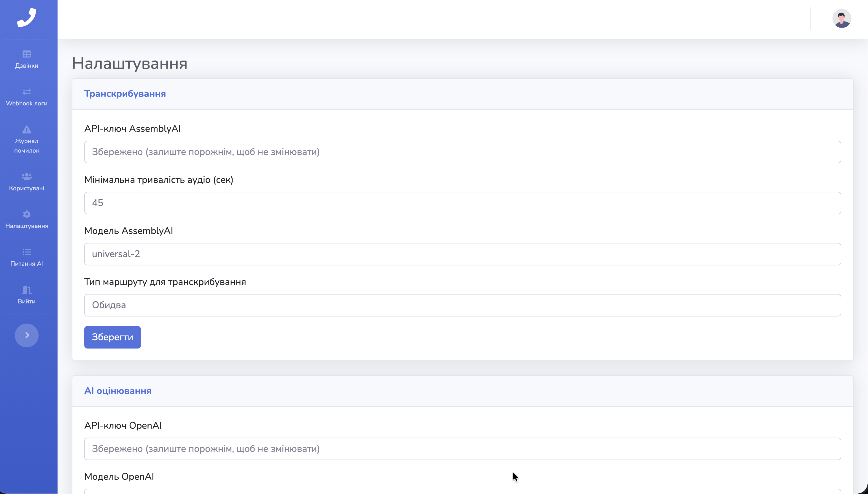This screenshot has width=868, height=494.
Task: Open Журнал помилок warning triangle icon
Action: 26,129
